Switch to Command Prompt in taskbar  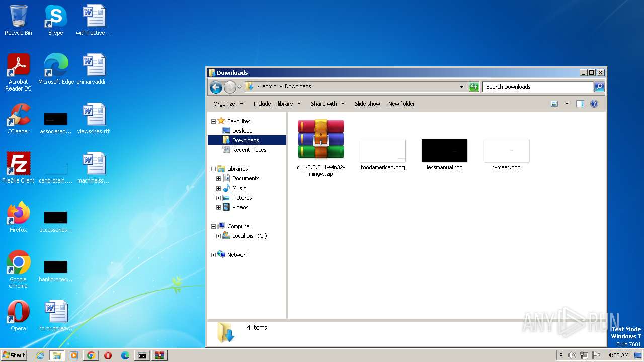(142, 355)
